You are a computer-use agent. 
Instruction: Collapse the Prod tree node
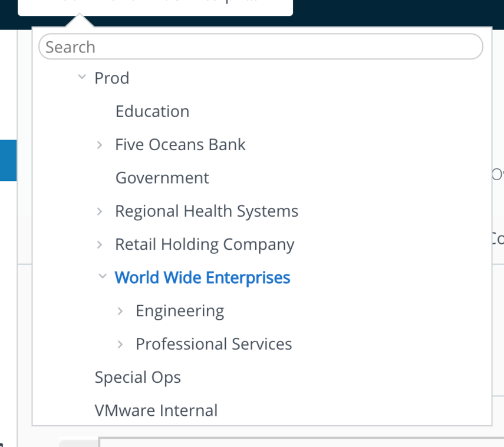[x=82, y=78]
